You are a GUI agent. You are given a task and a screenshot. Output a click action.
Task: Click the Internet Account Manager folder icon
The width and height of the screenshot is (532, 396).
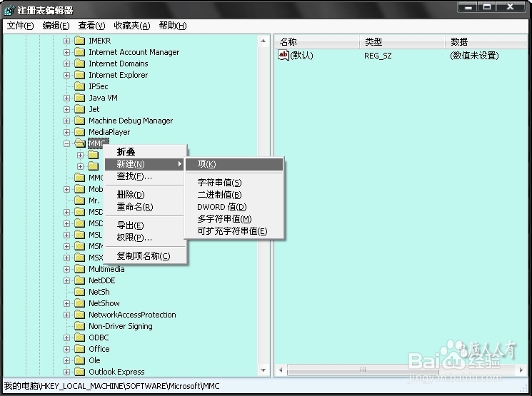80,52
